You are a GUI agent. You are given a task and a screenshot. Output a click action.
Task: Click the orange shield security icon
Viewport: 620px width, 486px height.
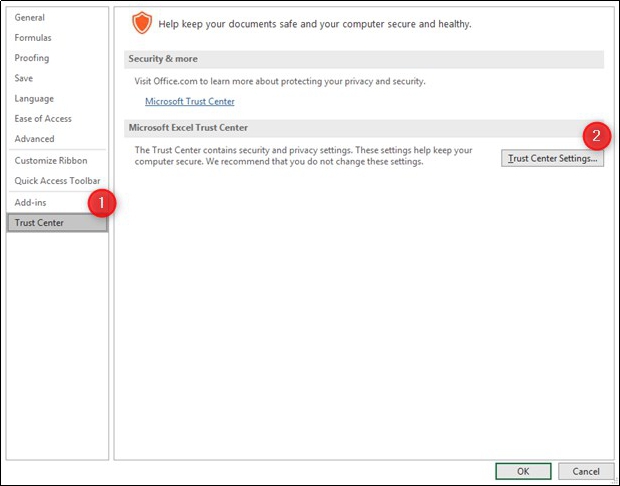(144, 23)
